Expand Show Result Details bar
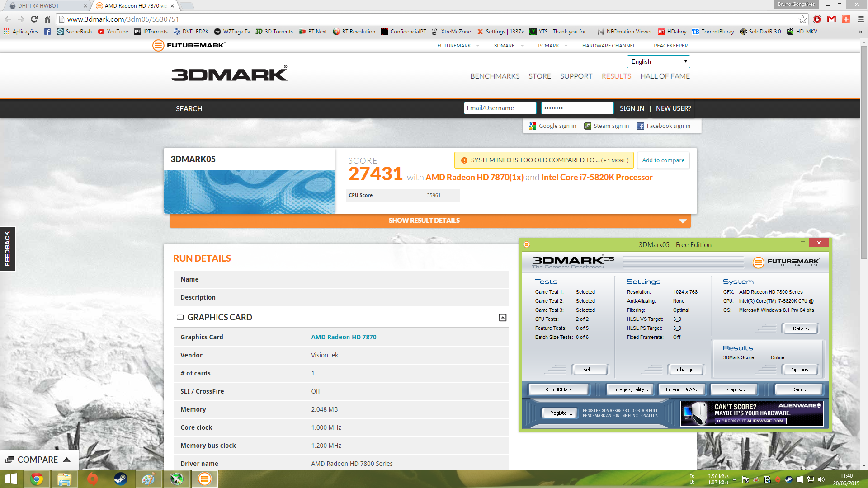This screenshot has height=488, width=868. 430,221
